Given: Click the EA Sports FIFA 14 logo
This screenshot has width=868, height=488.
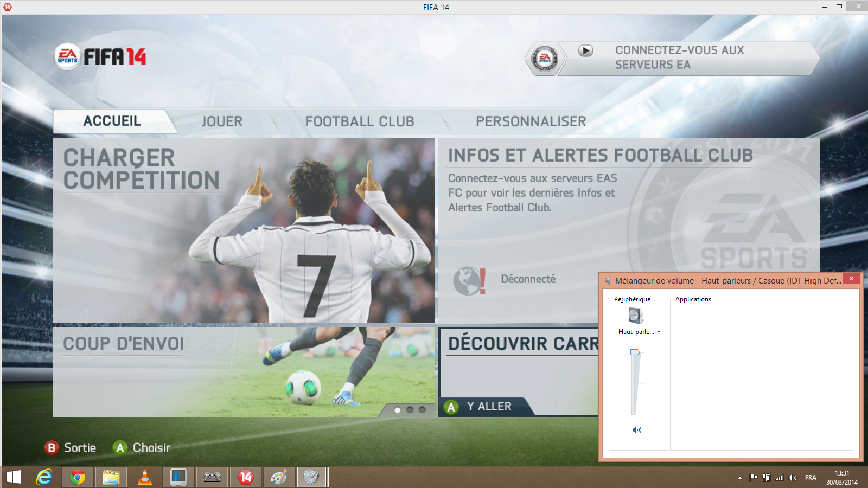Looking at the screenshot, I should (x=100, y=56).
